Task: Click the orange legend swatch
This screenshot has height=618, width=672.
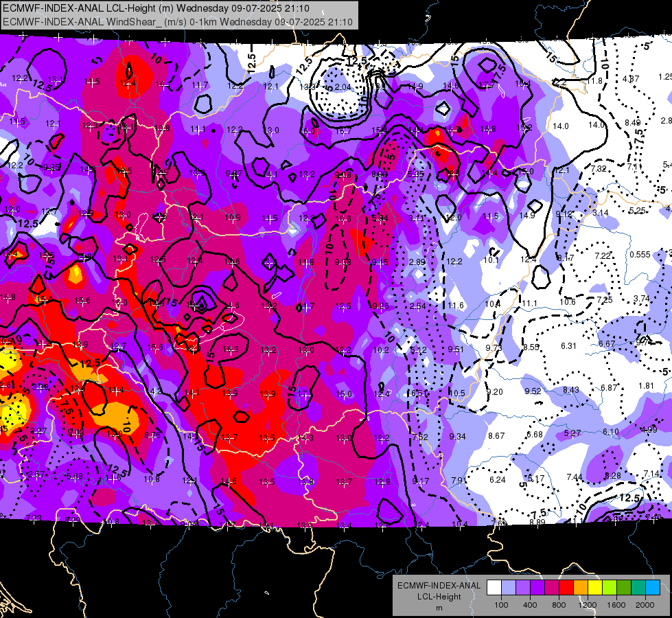Action: (581, 588)
